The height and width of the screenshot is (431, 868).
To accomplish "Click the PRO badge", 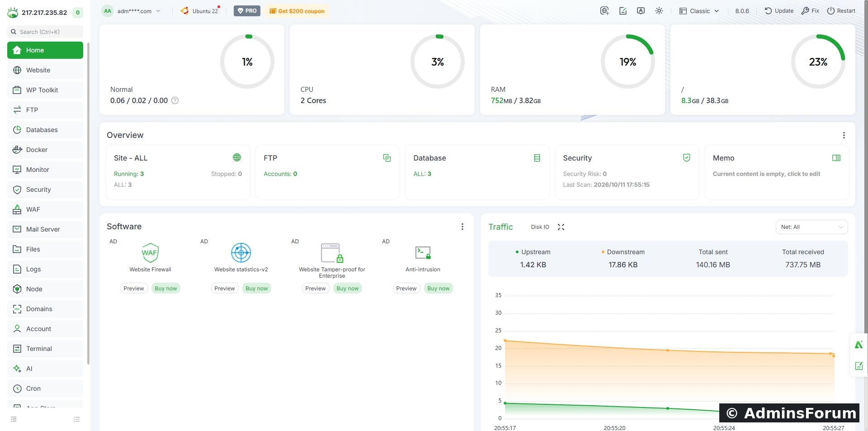I will point(247,11).
